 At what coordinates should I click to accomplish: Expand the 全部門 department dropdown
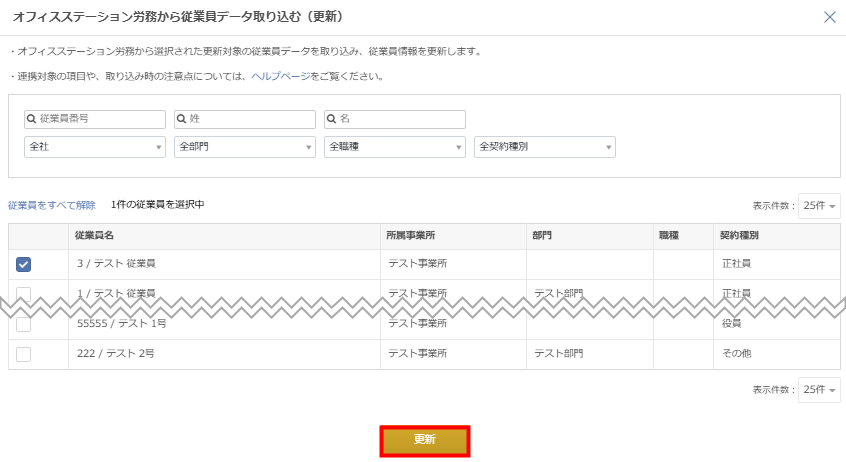tap(245, 147)
